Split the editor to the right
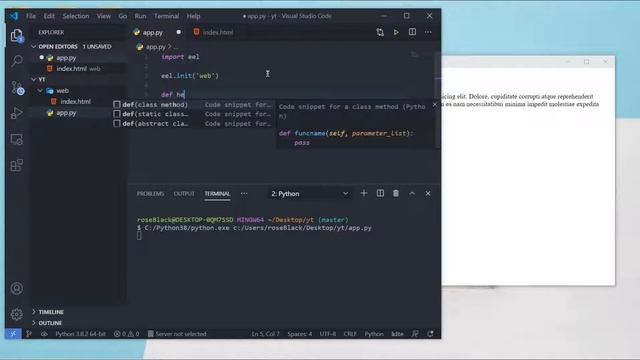Viewport: 640px width, 360px height. [x=412, y=32]
